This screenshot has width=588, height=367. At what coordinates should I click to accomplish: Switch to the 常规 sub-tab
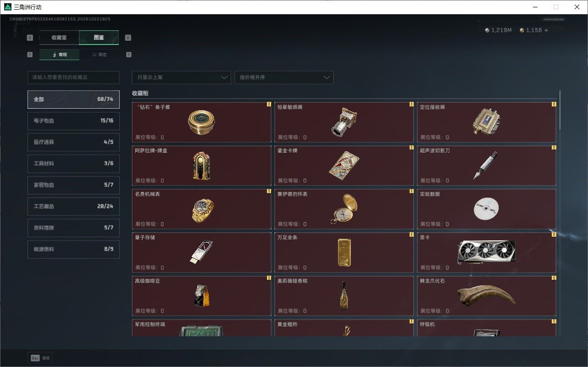(59, 55)
